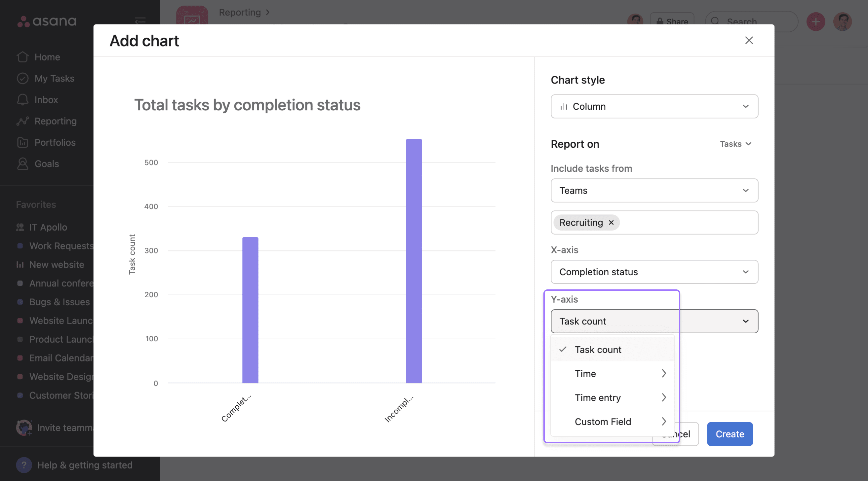868x481 pixels.
Task: Click the Cancel button
Action: (x=675, y=434)
